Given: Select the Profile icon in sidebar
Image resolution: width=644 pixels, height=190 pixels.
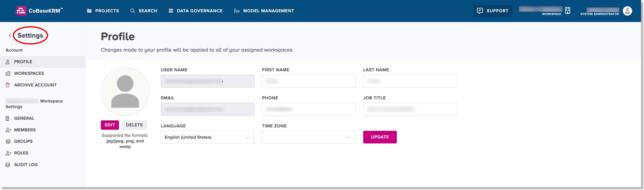Looking at the screenshot, I should tap(8, 62).
